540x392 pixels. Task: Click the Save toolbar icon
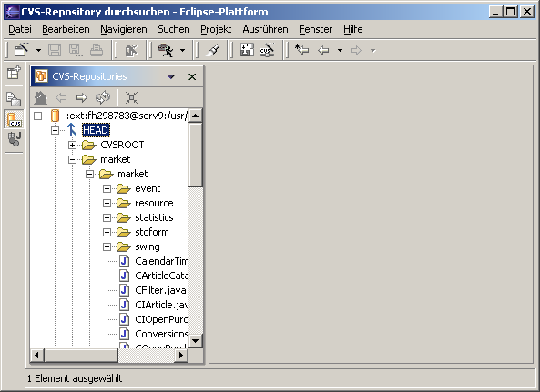[55, 50]
